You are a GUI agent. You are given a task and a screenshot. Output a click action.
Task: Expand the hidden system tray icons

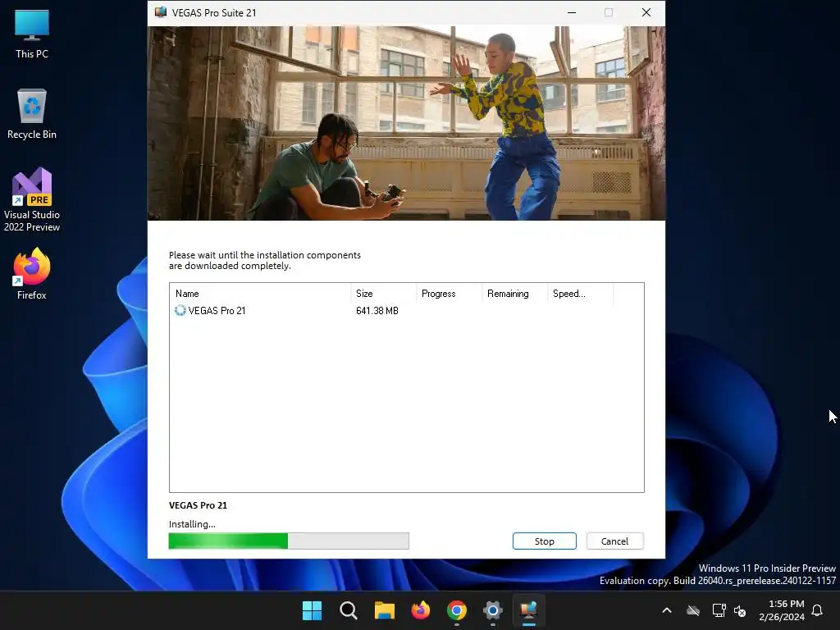click(667, 610)
